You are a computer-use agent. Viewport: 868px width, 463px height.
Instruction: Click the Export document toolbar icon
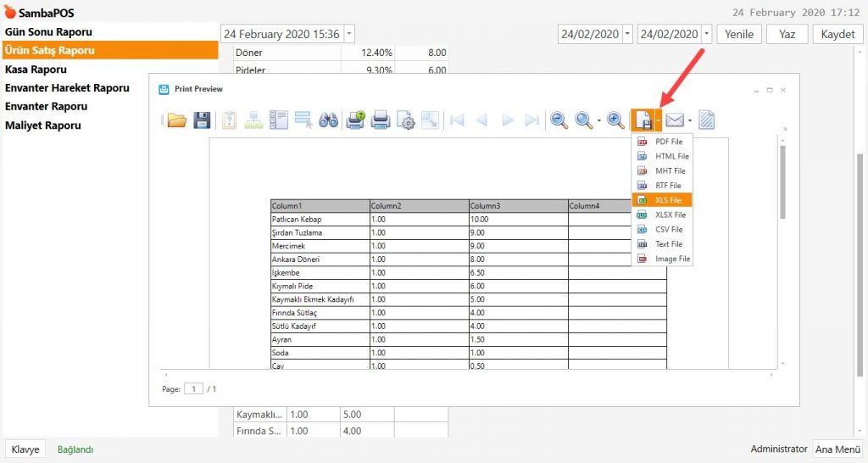tap(643, 120)
